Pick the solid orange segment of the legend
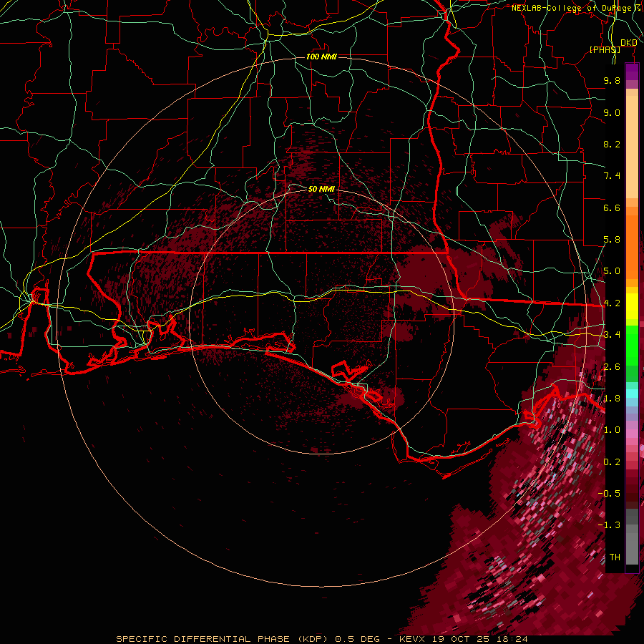Image resolution: width=644 pixels, height=644 pixels. [632, 246]
